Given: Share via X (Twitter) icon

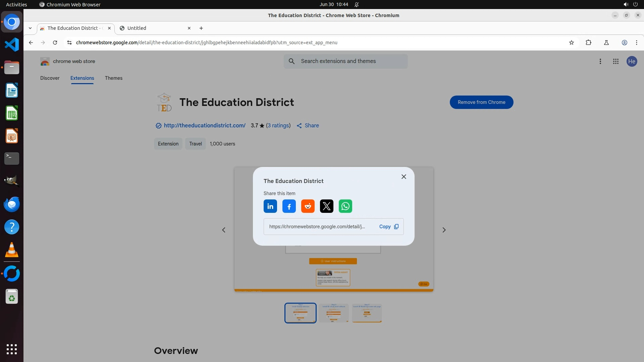Looking at the screenshot, I should [x=326, y=206].
